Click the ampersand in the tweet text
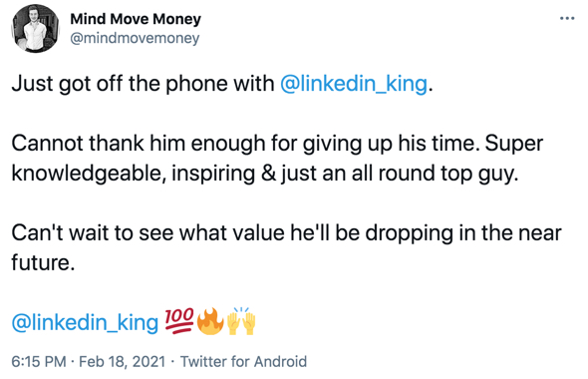 tap(268, 174)
